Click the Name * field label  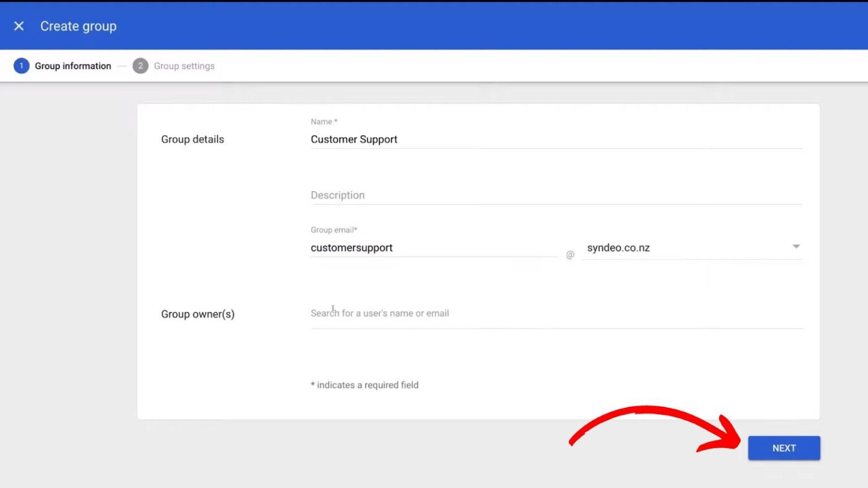pos(324,121)
